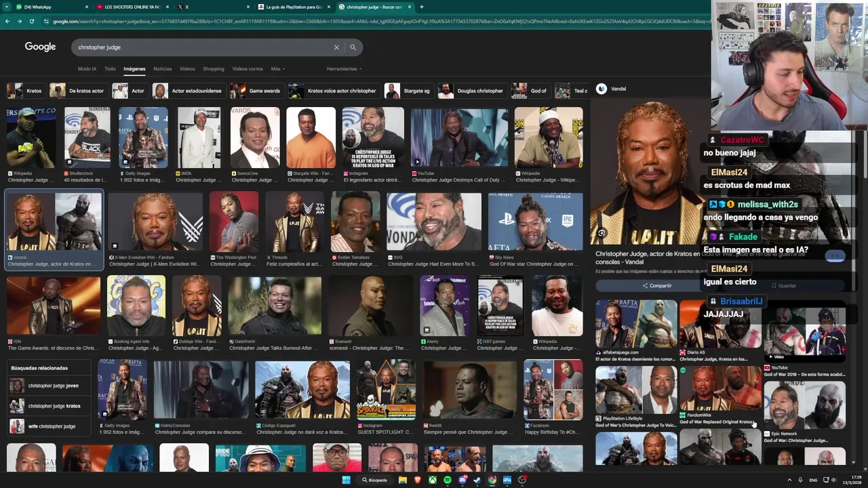Viewport: 868px width, 488px height.
Task: Select the Videos cortos filter
Action: (x=248, y=68)
